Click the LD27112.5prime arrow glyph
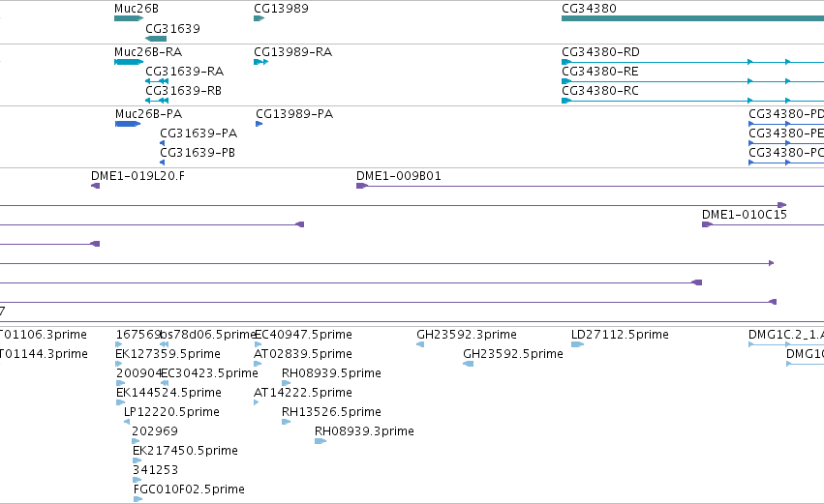This screenshot has width=824, height=504. (x=577, y=344)
